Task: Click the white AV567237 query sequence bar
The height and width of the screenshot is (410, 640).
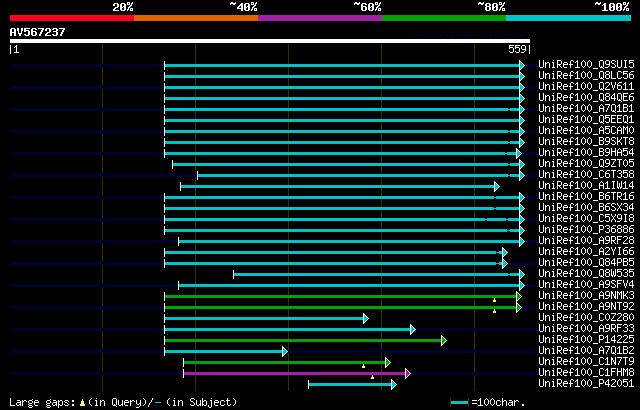Action: (270, 41)
